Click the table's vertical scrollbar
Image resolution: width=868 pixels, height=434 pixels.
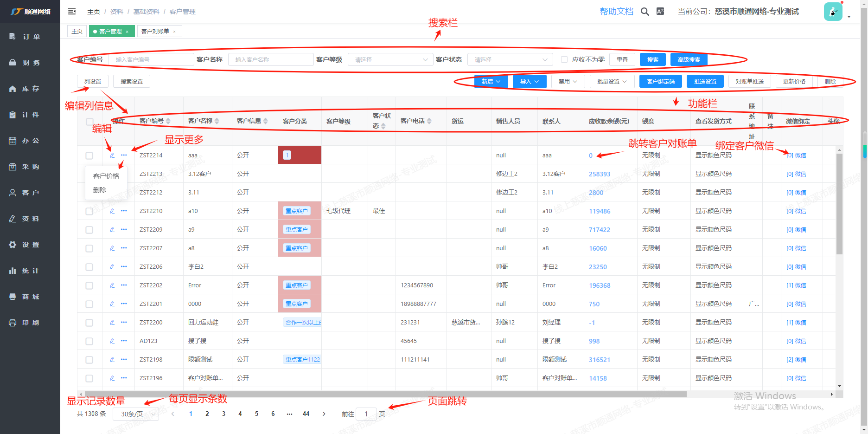(839, 204)
